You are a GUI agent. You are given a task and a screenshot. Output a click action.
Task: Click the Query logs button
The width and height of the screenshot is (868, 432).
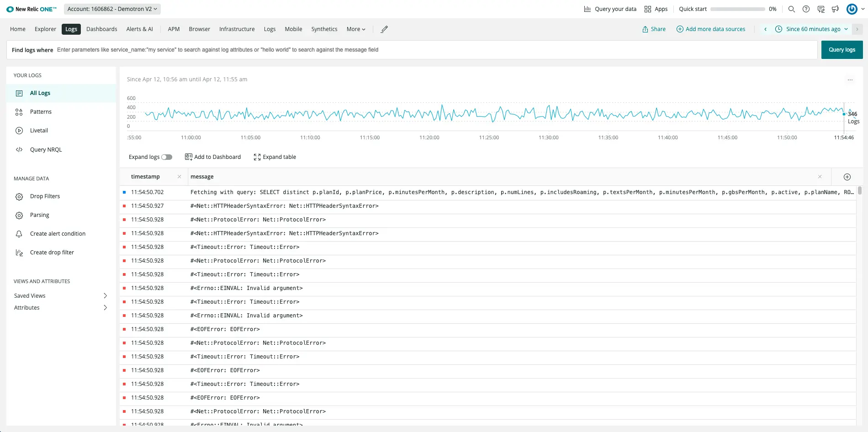point(842,49)
